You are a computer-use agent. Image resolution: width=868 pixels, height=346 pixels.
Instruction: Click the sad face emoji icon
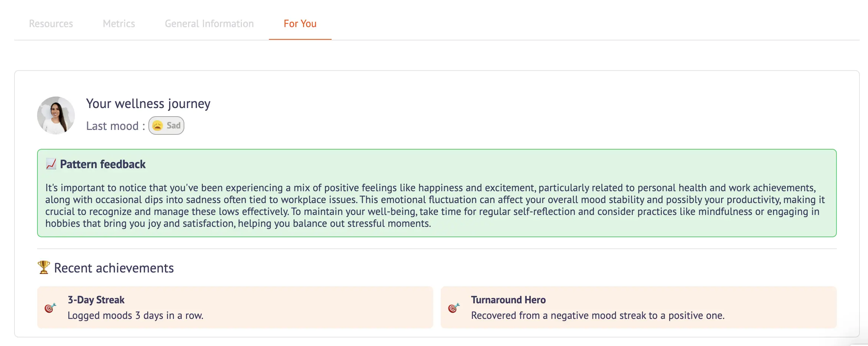pos(158,125)
